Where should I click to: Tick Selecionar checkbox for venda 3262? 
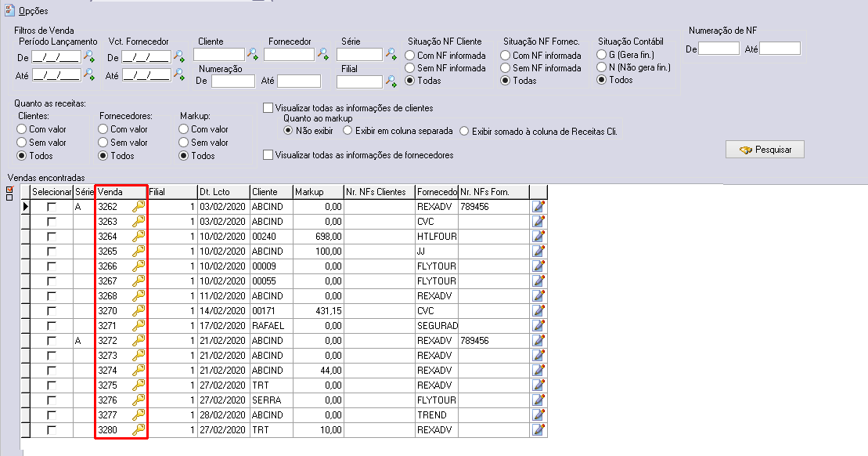tap(52, 207)
